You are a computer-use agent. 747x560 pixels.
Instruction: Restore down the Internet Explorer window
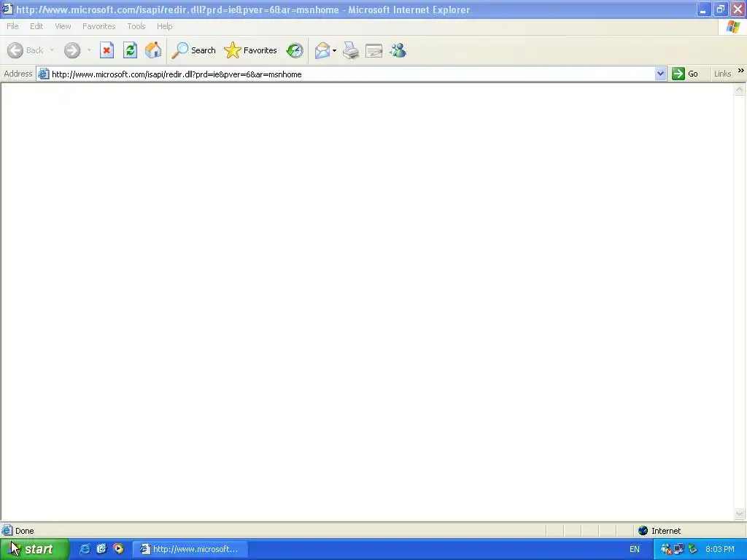721,9
